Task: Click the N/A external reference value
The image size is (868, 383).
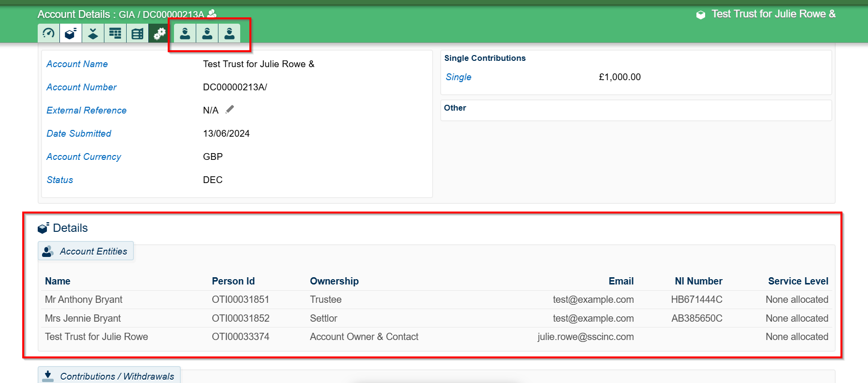Action: point(211,111)
